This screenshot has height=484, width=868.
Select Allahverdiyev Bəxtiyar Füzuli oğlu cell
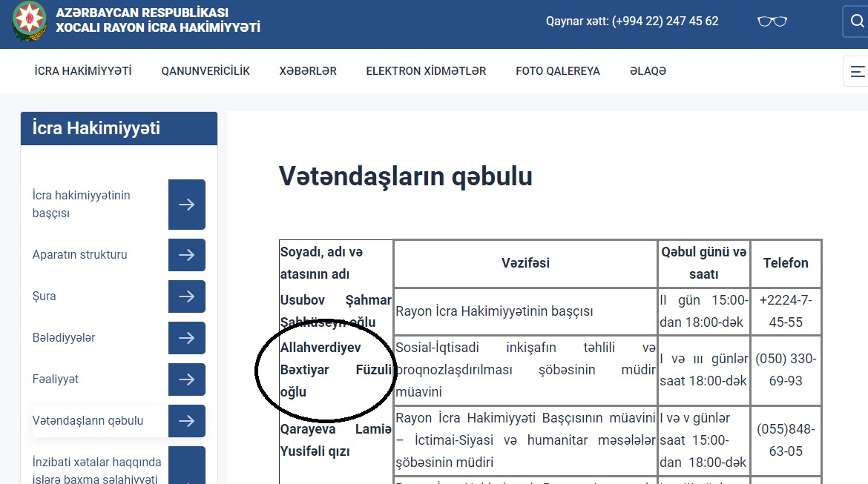coord(336,370)
